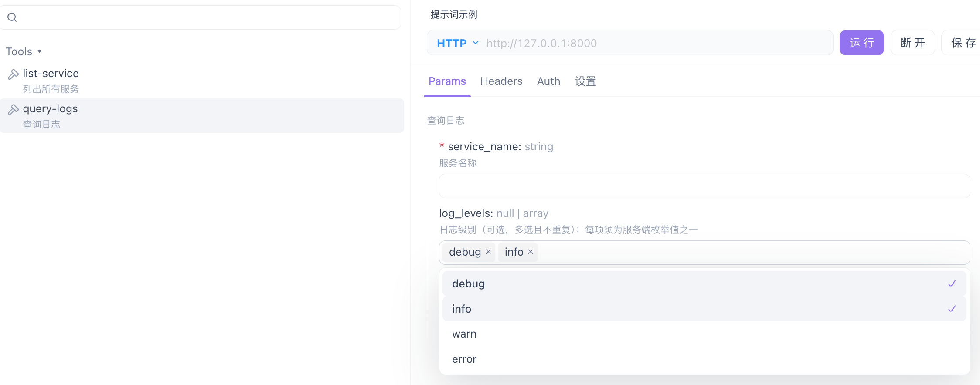The width and height of the screenshot is (980, 385).
Task: Collapse the Tools section arrow
Action: [40, 51]
